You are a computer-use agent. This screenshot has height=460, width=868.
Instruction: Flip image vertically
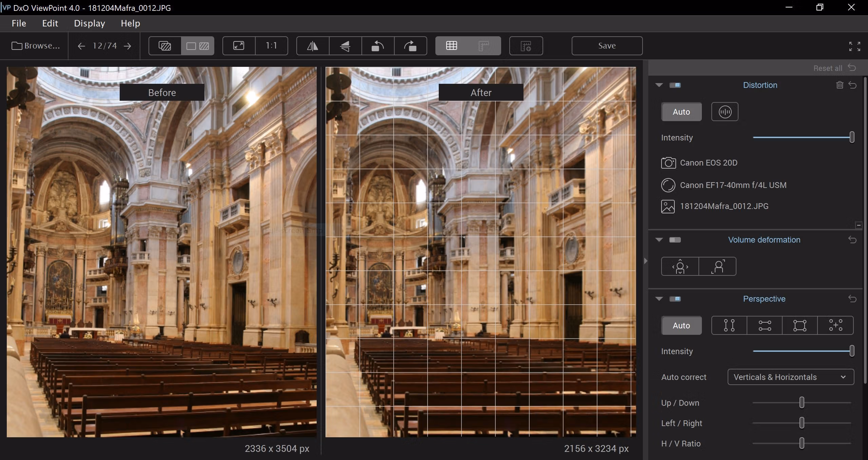click(x=345, y=46)
